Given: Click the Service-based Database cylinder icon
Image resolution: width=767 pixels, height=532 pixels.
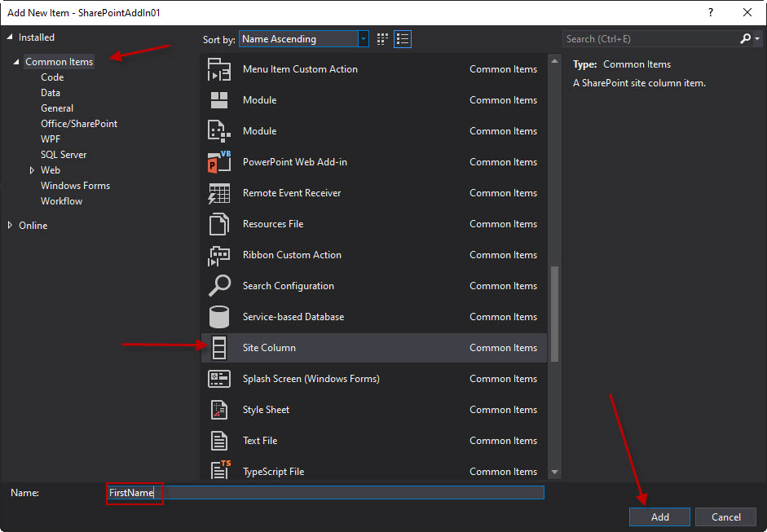Looking at the screenshot, I should [x=219, y=317].
